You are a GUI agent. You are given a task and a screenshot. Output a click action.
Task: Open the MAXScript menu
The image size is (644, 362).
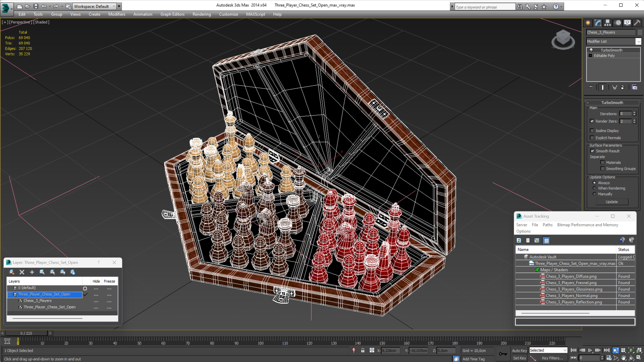(x=256, y=14)
